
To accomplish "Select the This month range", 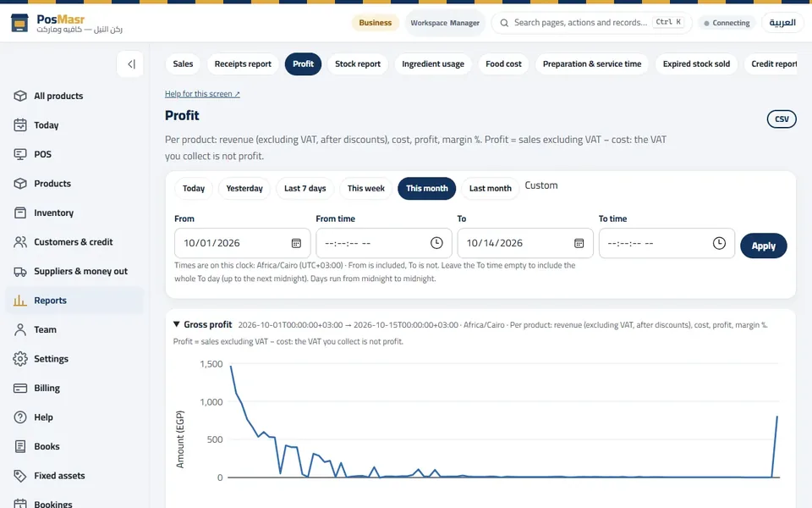I will 426,188.
